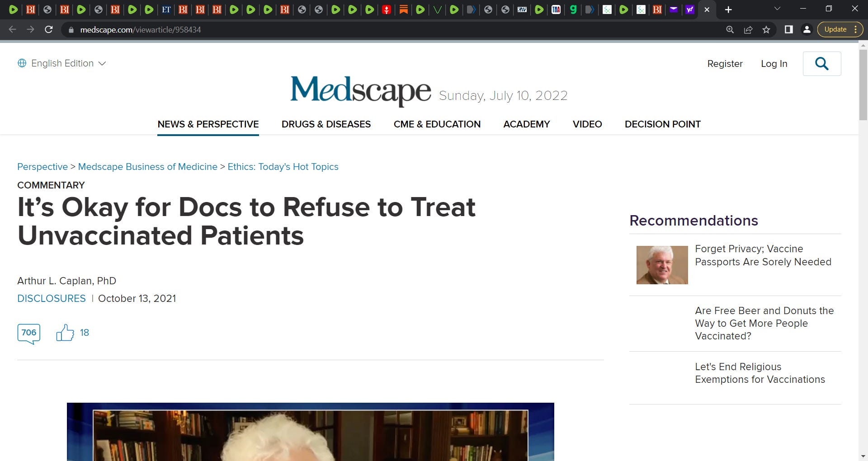
Task: Open the tab search chevron in title bar
Action: (778, 9)
